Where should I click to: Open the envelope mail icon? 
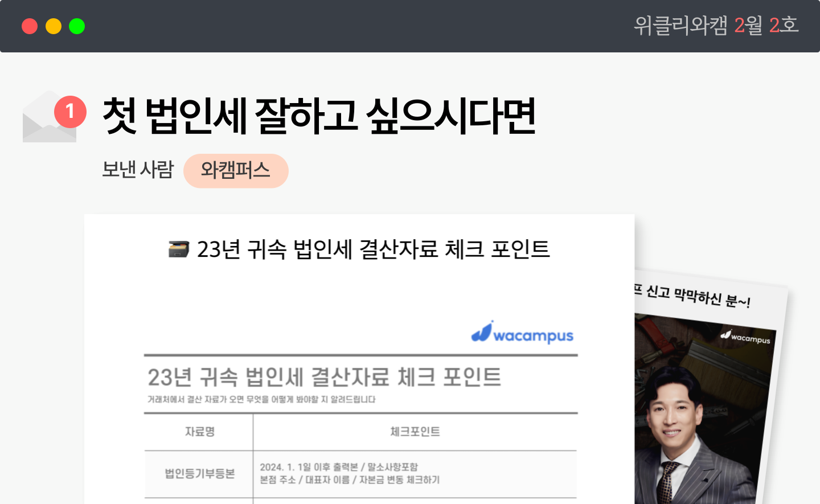pos(49,117)
